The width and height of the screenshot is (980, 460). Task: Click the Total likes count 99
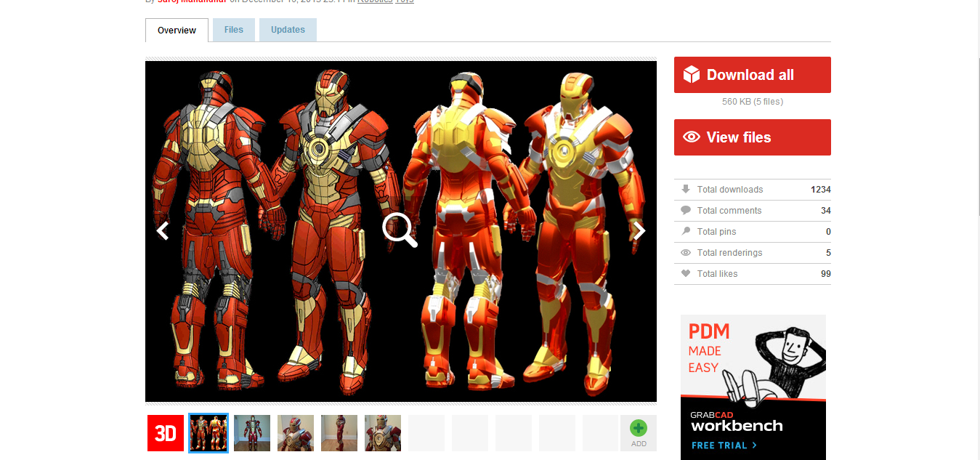point(826,274)
